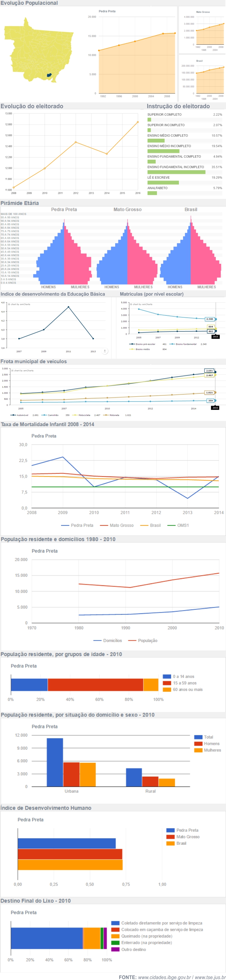Click the Caminhão legend marker in vehicle fleet chart

(x=45, y=415)
